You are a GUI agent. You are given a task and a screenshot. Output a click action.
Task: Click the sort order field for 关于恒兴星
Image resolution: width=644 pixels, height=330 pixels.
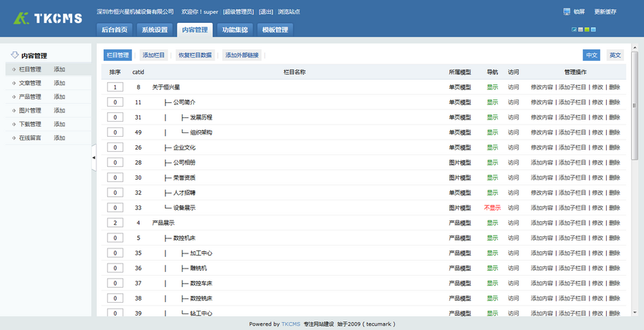click(115, 87)
